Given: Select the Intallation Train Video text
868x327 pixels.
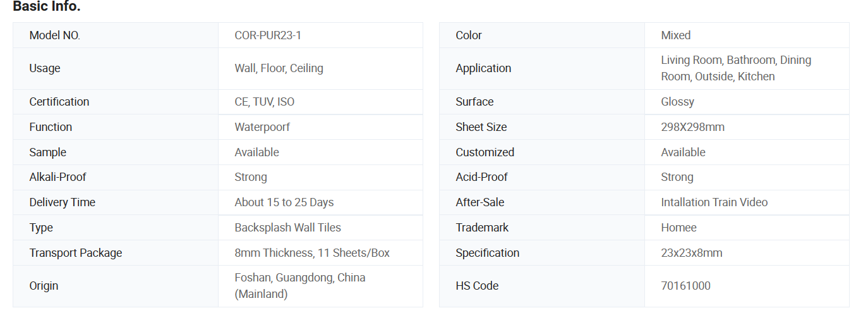Looking at the screenshot, I should (x=714, y=202).
